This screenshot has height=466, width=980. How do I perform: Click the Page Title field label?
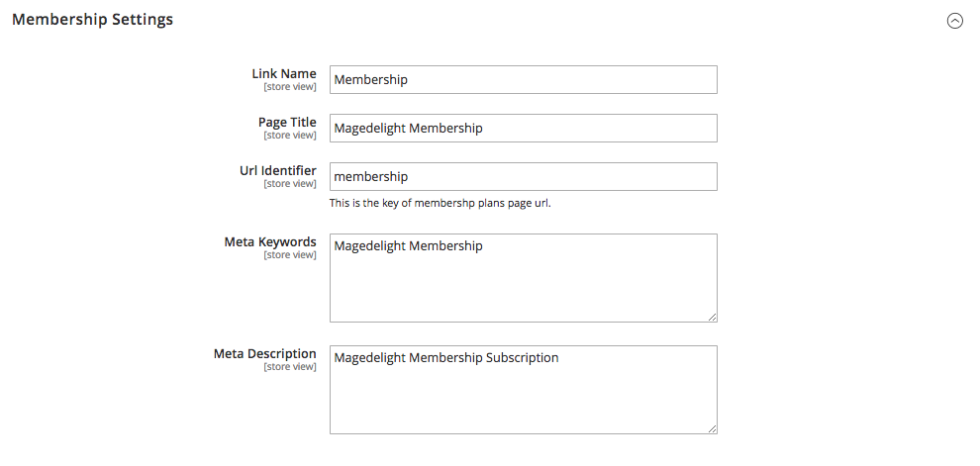pyautogui.click(x=287, y=123)
